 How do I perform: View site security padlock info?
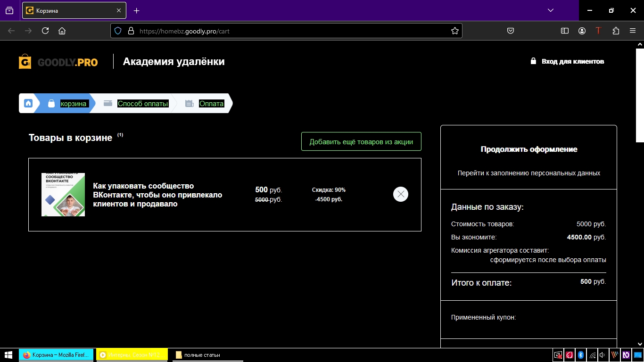(131, 31)
